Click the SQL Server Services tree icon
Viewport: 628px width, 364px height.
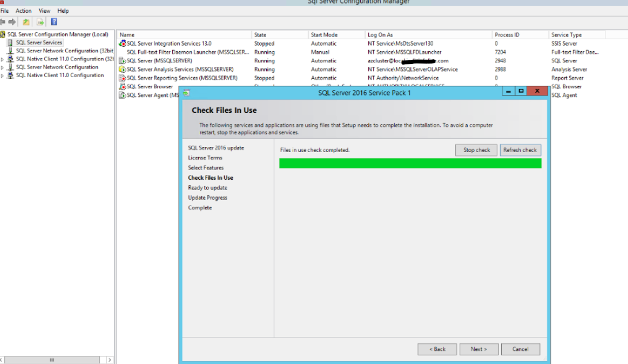tap(10, 43)
